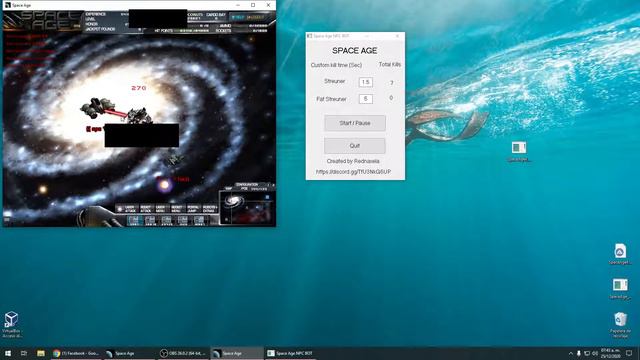Switch to active Space Age taskbar item
Viewport: 640px width, 360px height.
pos(237,353)
